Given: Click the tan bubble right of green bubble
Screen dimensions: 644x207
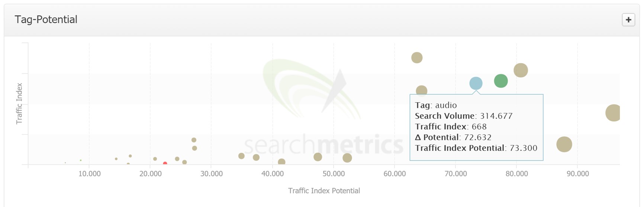Looking at the screenshot, I should pyautogui.click(x=521, y=70).
